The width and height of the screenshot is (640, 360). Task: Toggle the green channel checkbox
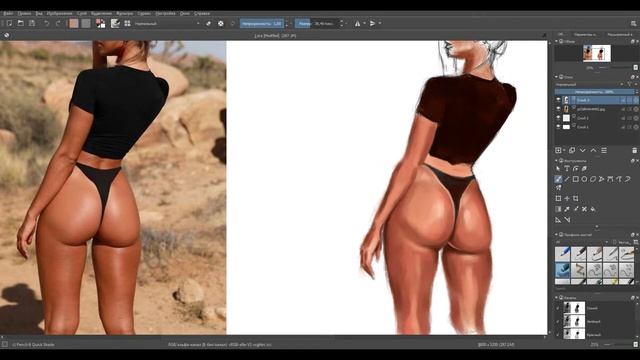[558, 321]
